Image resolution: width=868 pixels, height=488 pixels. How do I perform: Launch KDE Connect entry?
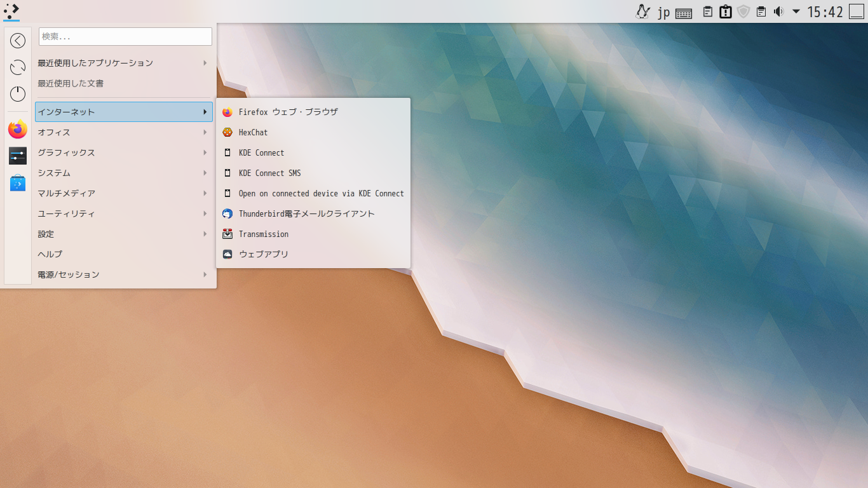click(x=313, y=152)
